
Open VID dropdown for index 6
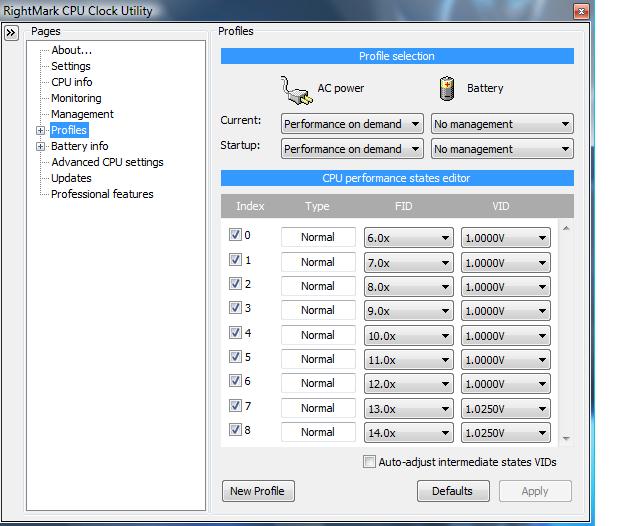pyautogui.click(x=506, y=384)
